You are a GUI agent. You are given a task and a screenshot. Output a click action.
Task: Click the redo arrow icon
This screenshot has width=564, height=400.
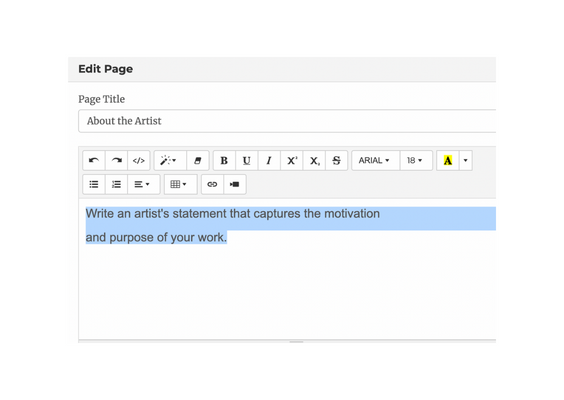116,160
